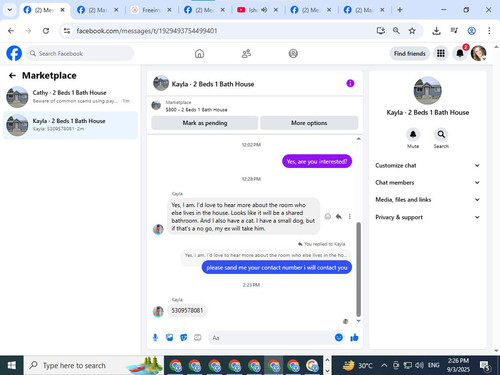500x375 pixels.
Task: Bookmark this page with the star
Action: click(412, 31)
